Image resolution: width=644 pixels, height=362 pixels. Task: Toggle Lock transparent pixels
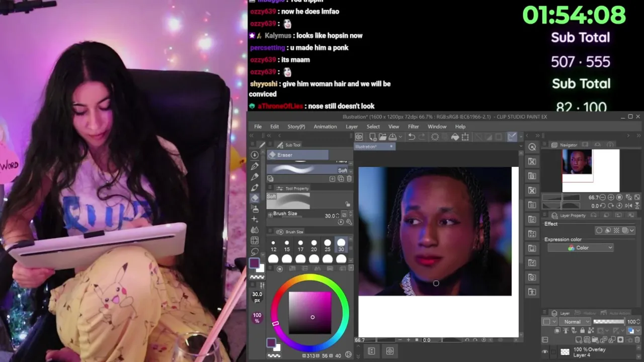pos(590,331)
